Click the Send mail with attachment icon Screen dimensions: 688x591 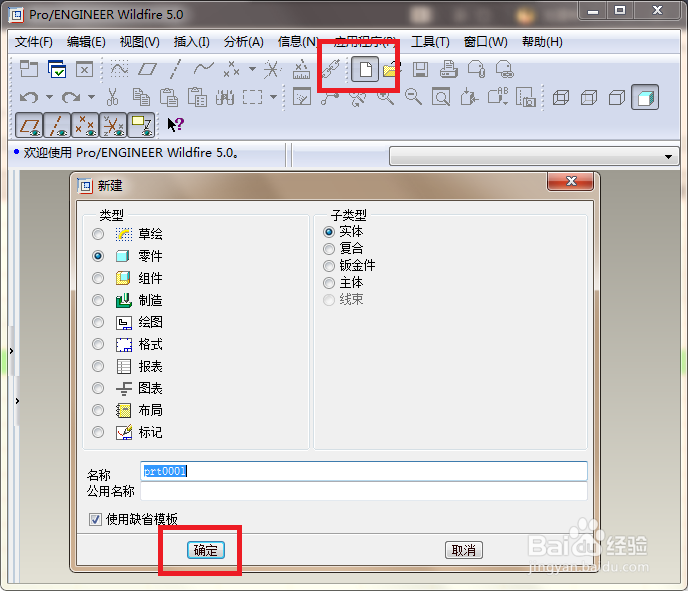tap(476, 69)
